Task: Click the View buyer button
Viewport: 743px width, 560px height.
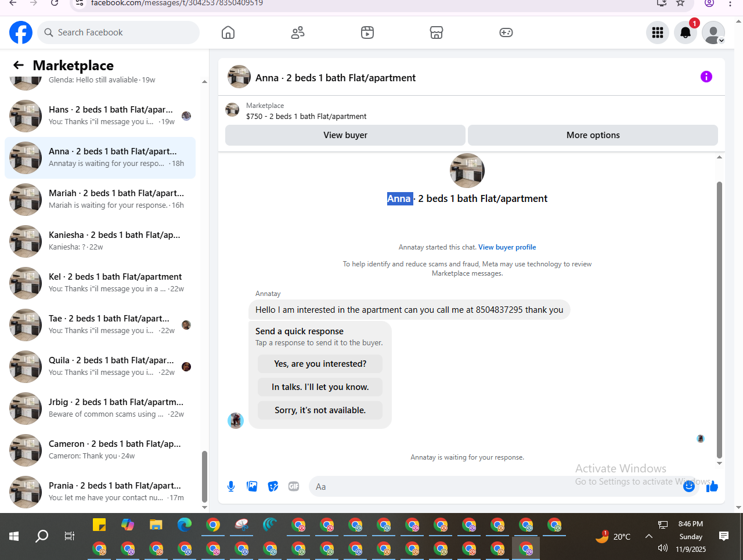Action: tap(345, 135)
